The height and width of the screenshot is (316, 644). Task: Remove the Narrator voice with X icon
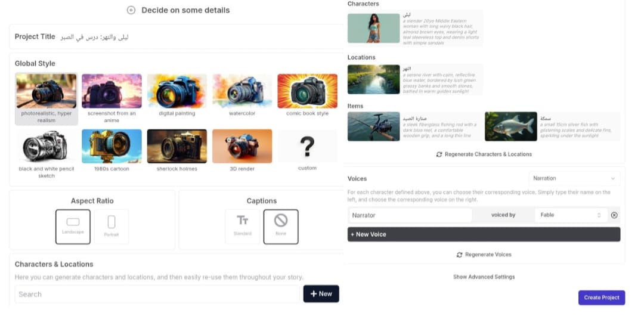[x=614, y=215]
